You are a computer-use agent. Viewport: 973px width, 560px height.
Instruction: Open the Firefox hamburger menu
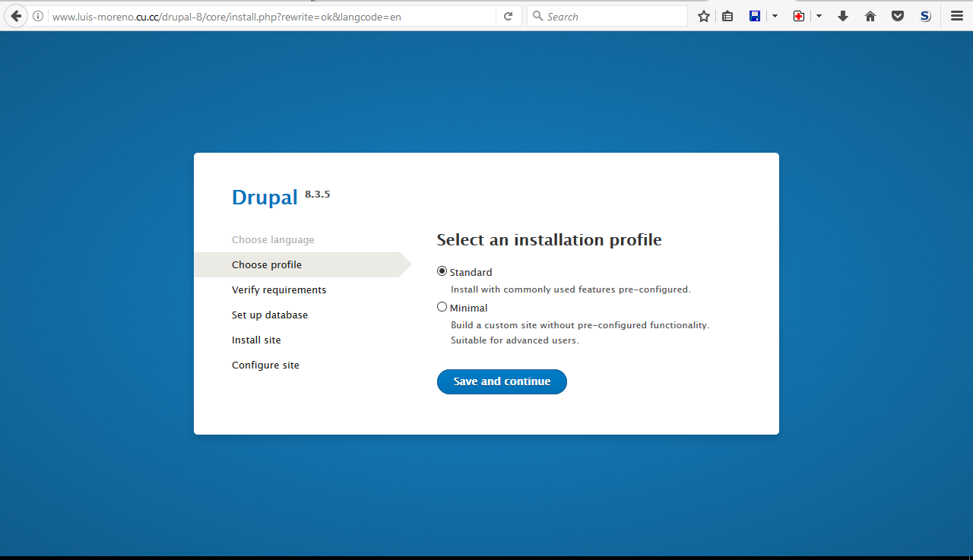tap(957, 16)
